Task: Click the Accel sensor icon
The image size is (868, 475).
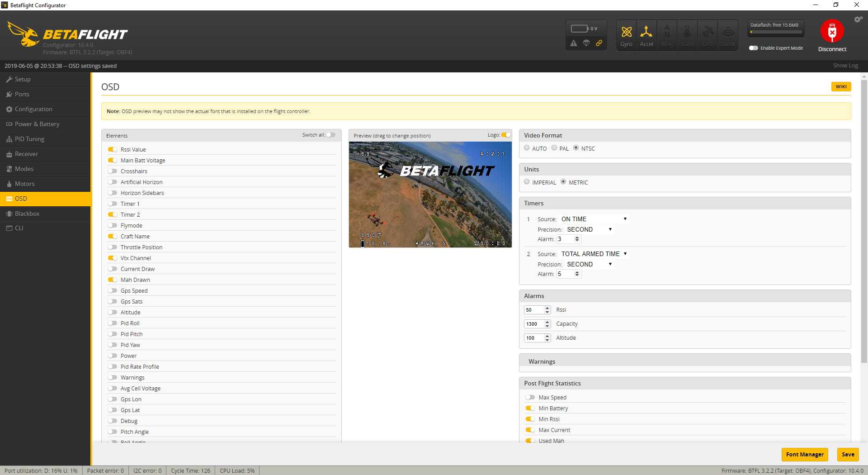Action: coord(646,32)
